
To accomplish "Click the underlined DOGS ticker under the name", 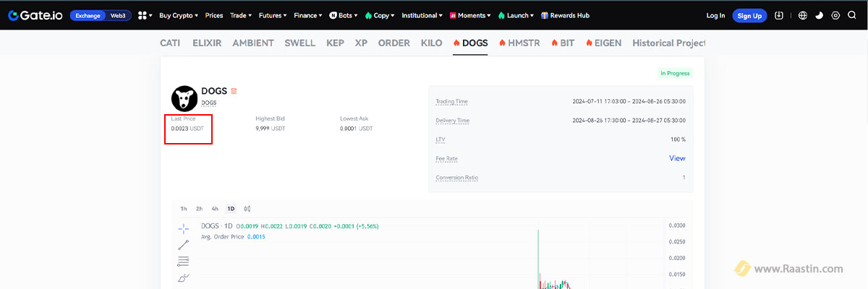I will pyautogui.click(x=208, y=103).
